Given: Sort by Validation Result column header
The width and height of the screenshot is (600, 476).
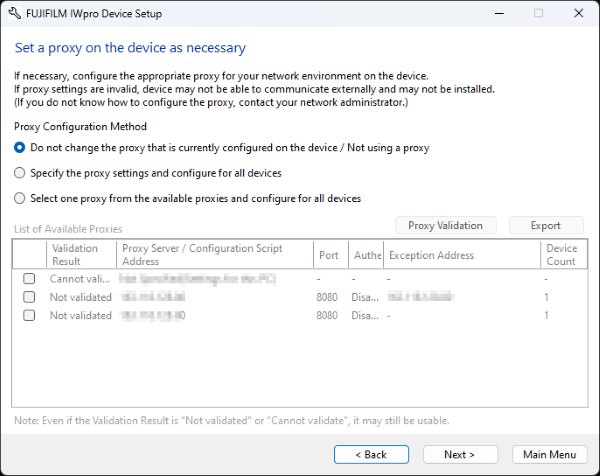Looking at the screenshot, I should pos(81,254).
